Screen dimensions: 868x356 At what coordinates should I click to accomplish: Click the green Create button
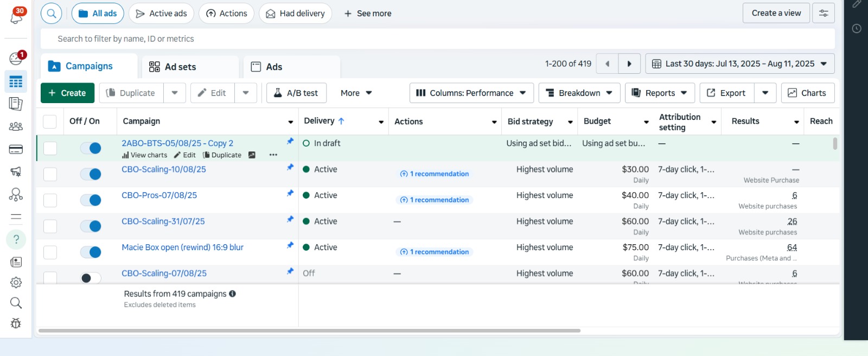[x=67, y=93]
